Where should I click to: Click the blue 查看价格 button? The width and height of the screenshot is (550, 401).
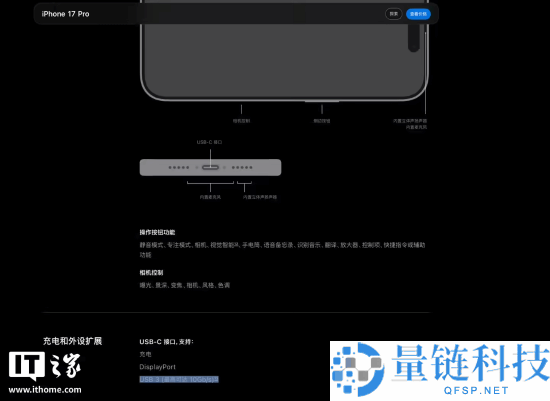click(x=418, y=14)
